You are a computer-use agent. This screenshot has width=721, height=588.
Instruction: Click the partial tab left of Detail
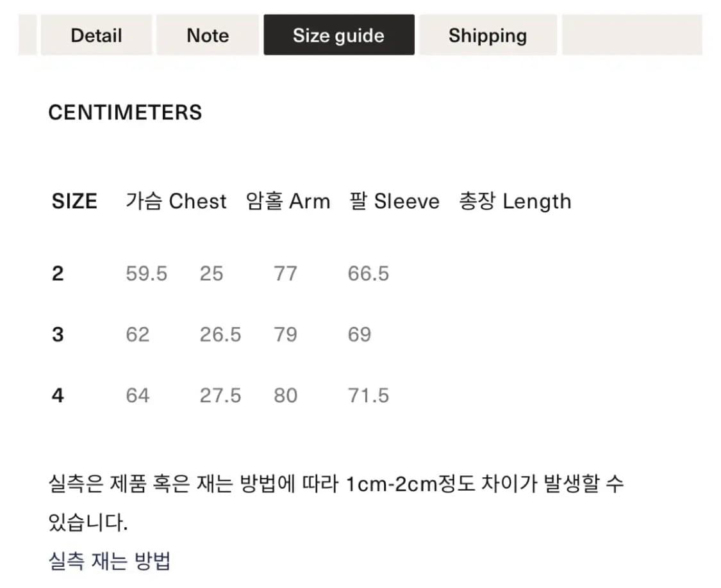pyautogui.click(x=27, y=35)
